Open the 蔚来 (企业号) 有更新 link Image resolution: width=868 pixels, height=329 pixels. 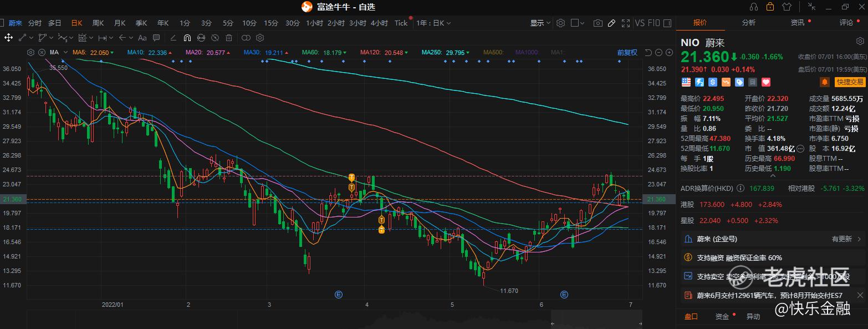coord(773,239)
